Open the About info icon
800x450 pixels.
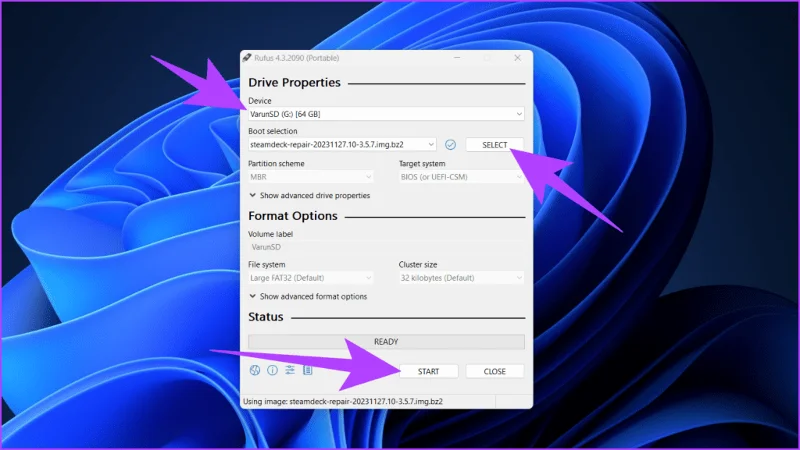[x=272, y=370]
